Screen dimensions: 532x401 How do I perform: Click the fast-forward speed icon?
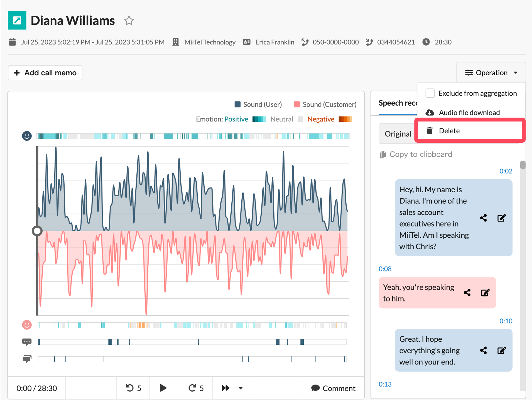click(x=225, y=388)
